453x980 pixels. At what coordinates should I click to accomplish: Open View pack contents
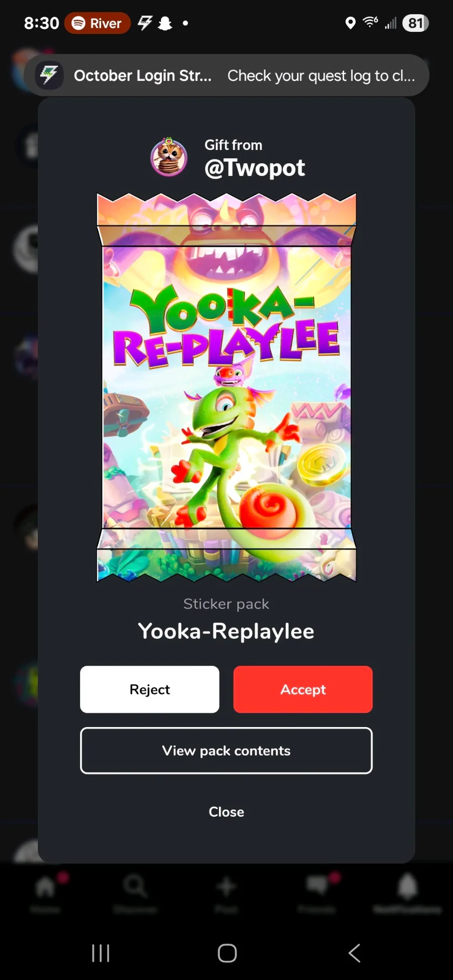pos(226,750)
